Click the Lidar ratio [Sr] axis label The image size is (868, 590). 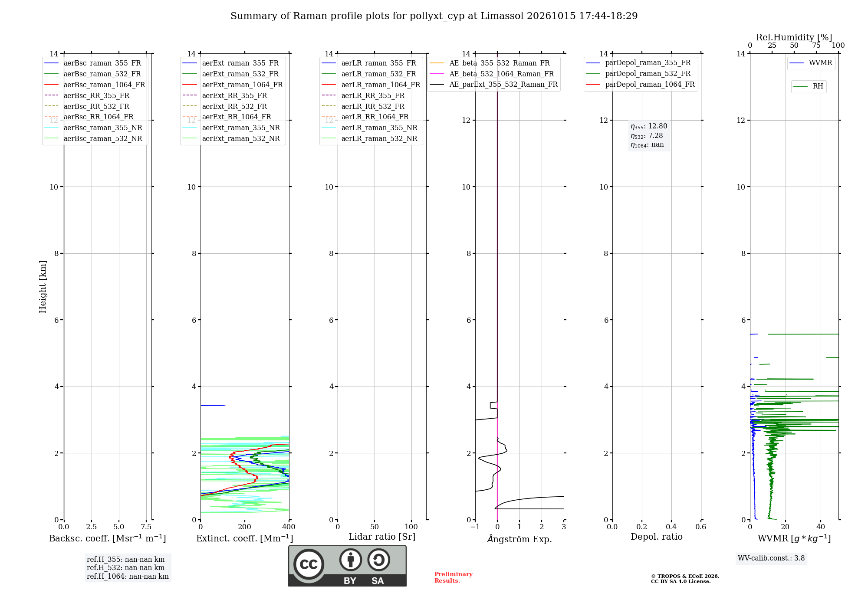click(382, 537)
